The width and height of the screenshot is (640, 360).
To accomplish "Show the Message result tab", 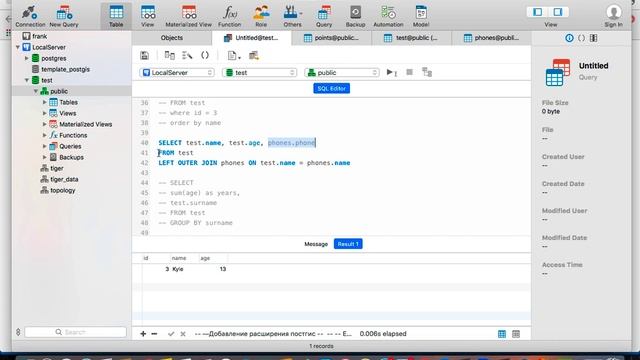I will (316, 244).
